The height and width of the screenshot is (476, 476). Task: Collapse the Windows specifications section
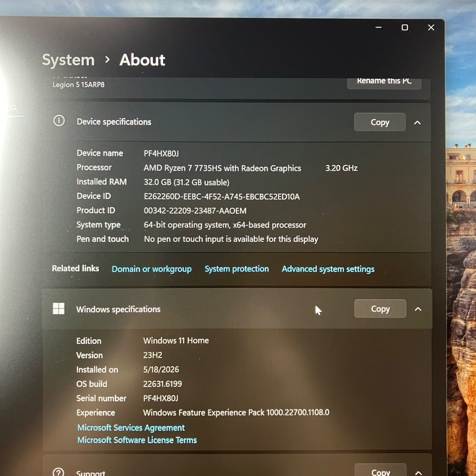(x=418, y=309)
